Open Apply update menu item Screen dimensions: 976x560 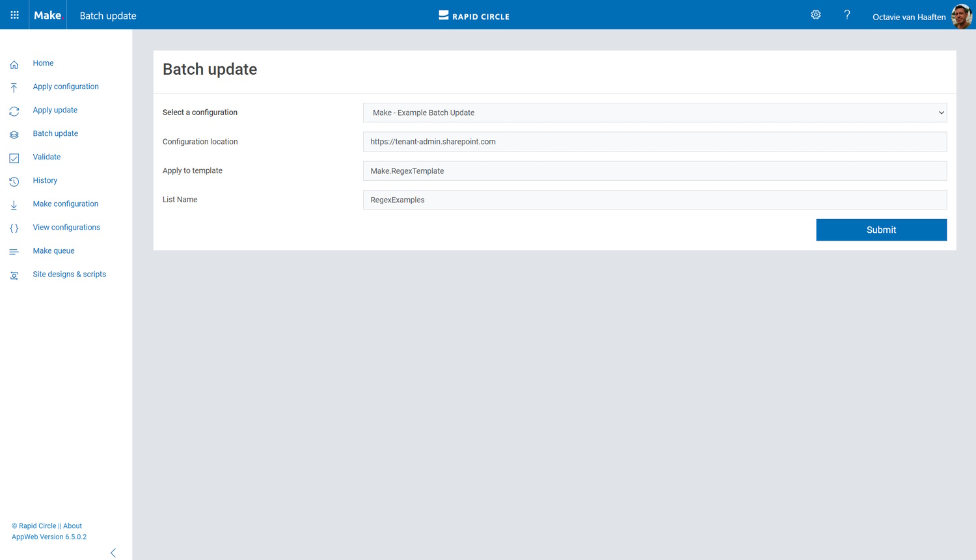[55, 110]
